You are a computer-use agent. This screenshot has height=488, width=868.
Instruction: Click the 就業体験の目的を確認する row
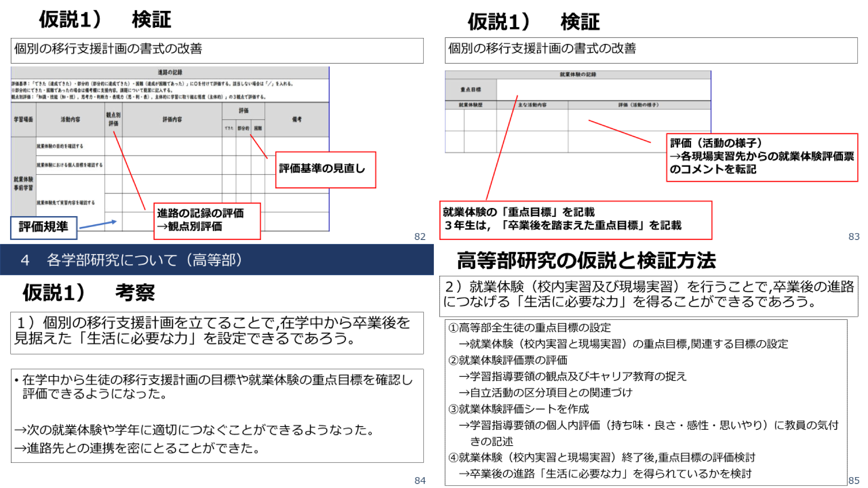coord(70,146)
